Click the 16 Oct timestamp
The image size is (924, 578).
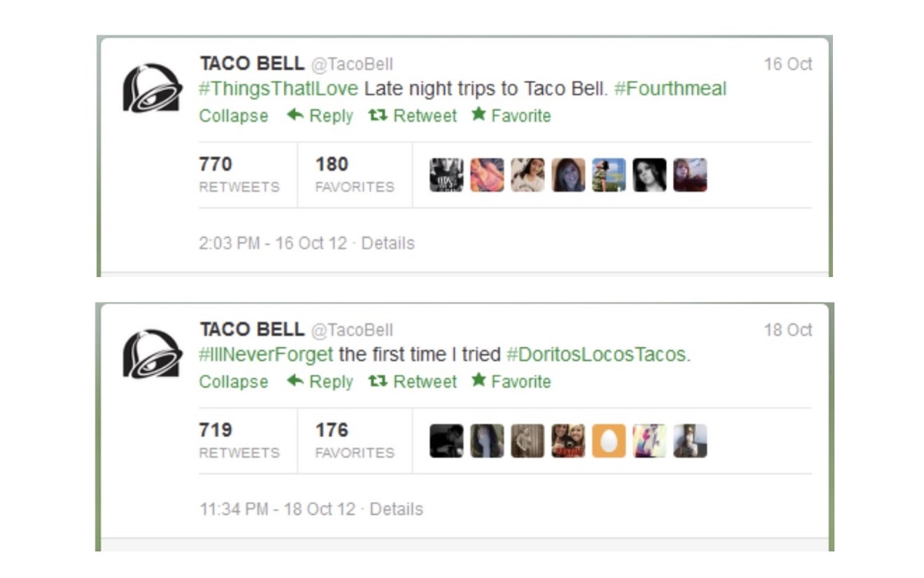(787, 65)
